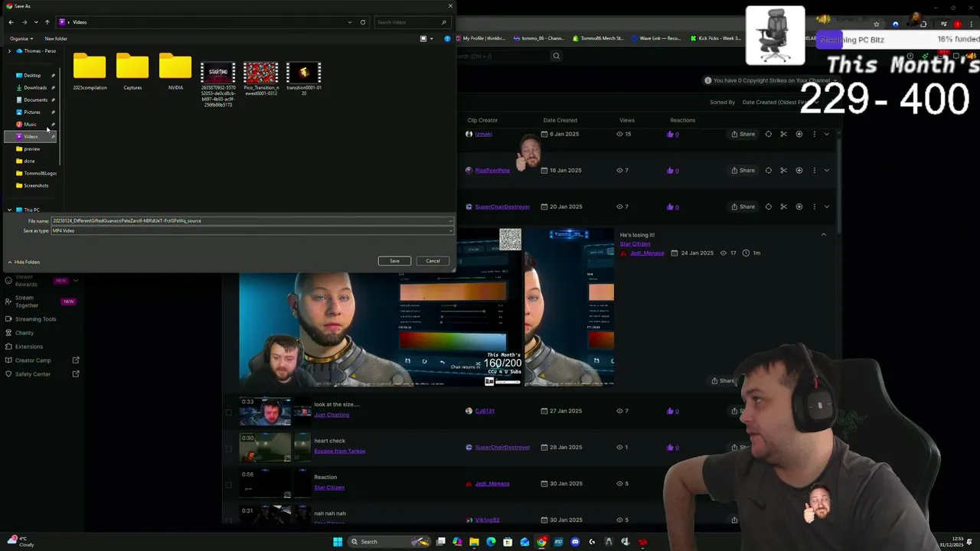The image size is (980, 551).
Task: Click the Cancel button
Action: click(433, 261)
